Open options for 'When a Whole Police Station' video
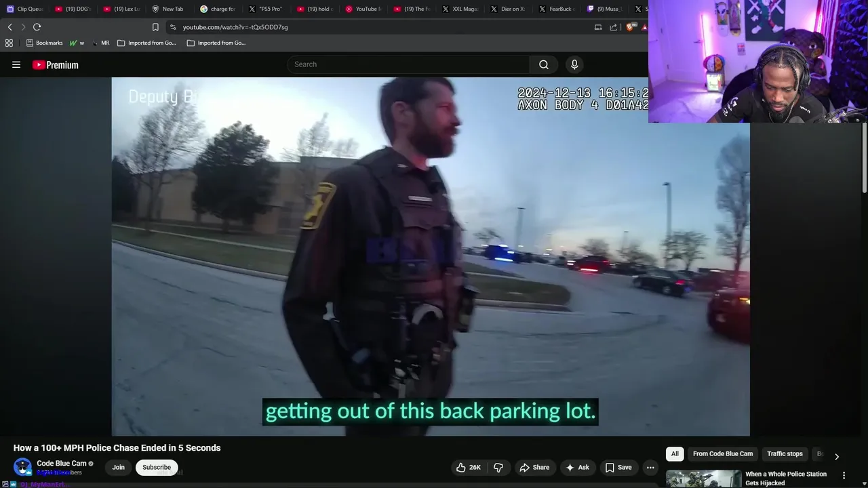The width and height of the screenshot is (868, 488). (x=844, y=475)
